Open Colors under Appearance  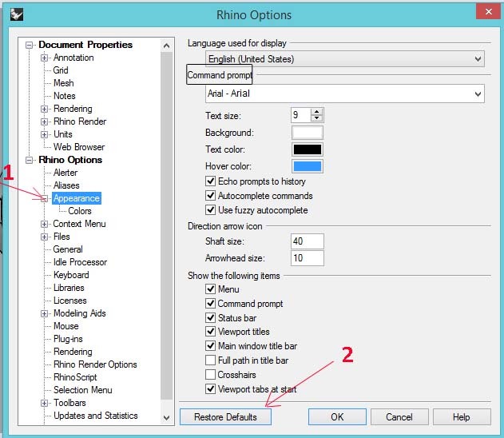pyautogui.click(x=80, y=211)
